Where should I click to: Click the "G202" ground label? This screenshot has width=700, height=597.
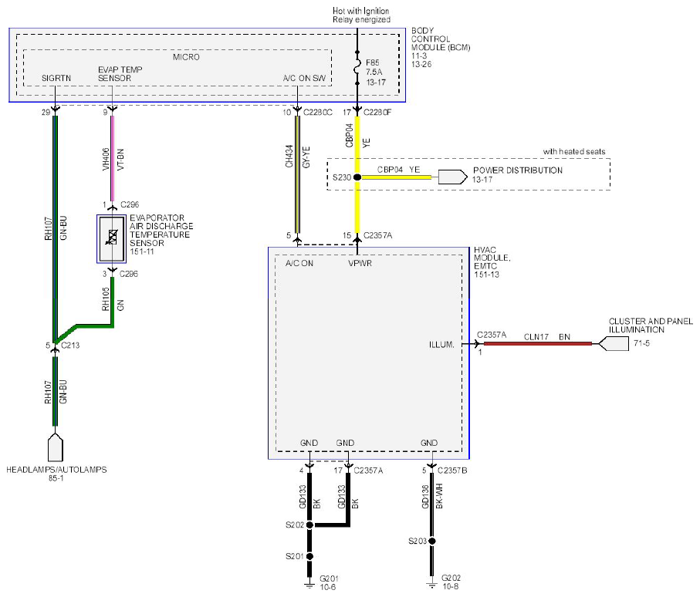tap(451, 578)
